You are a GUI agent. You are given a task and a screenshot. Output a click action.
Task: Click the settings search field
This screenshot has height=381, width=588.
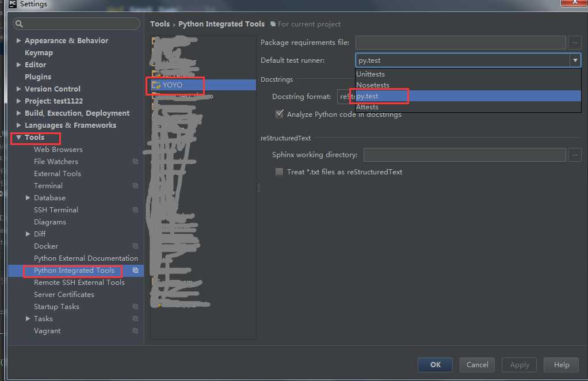point(77,24)
